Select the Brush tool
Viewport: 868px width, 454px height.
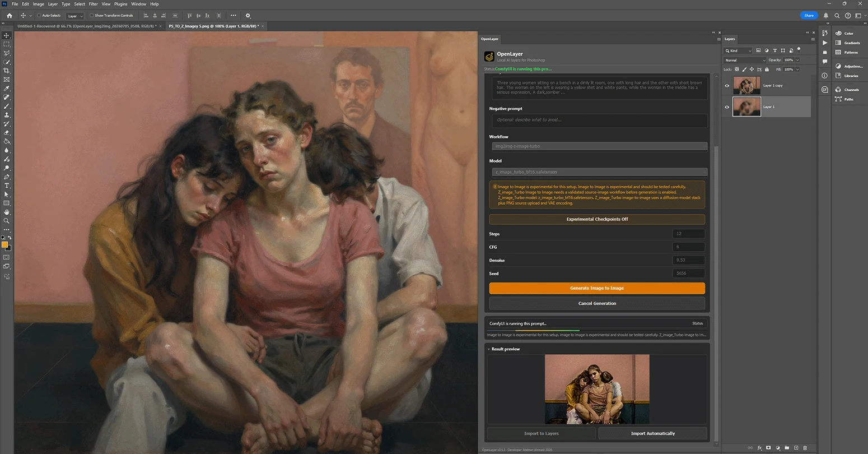pyautogui.click(x=7, y=106)
